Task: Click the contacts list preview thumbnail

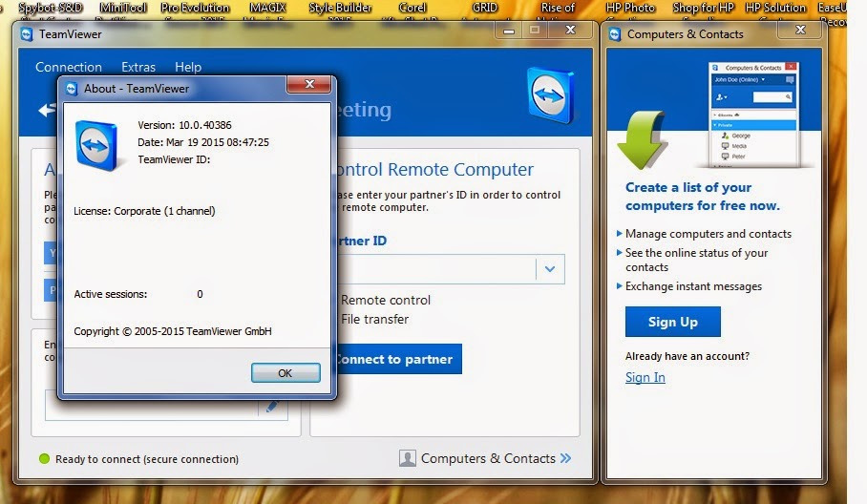Action: (754, 115)
